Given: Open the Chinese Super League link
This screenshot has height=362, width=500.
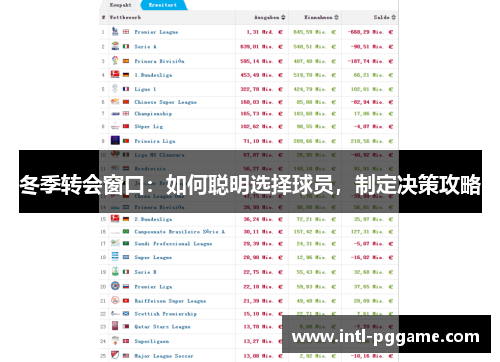Looking at the screenshot, I should click(x=166, y=102).
